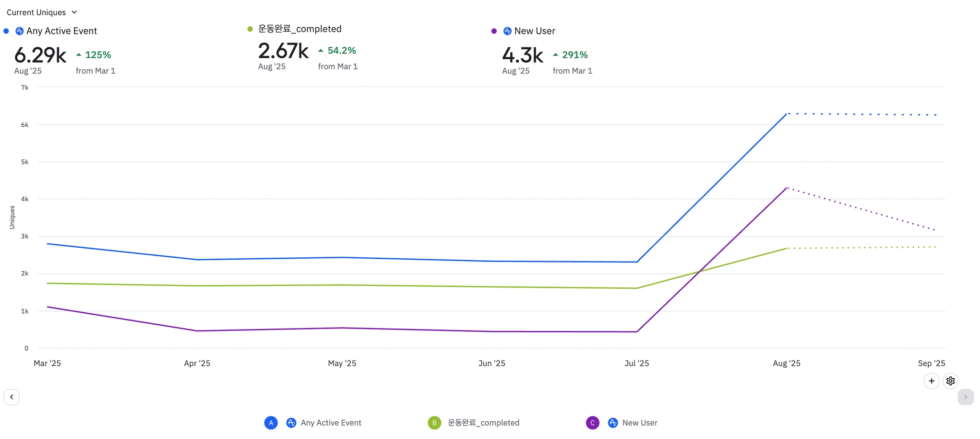
Task: Click the 2.67k 운동완료_completed metric
Action: [283, 51]
